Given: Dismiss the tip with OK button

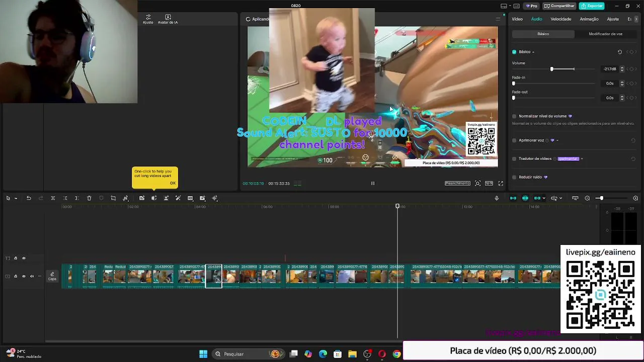Looking at the screenshot, I should point(173,183).
